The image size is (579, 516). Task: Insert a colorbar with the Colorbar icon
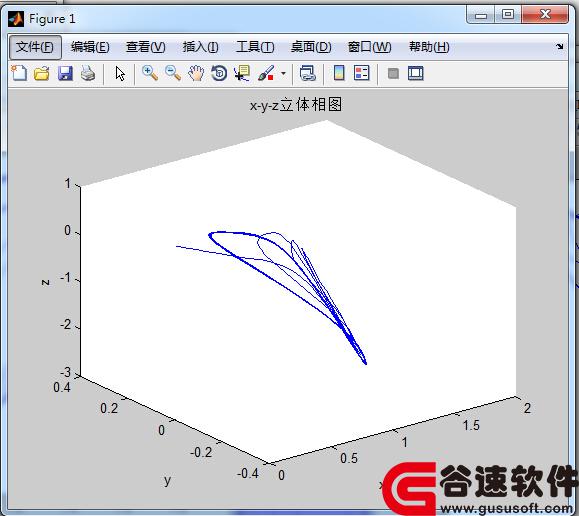[339, 73]
